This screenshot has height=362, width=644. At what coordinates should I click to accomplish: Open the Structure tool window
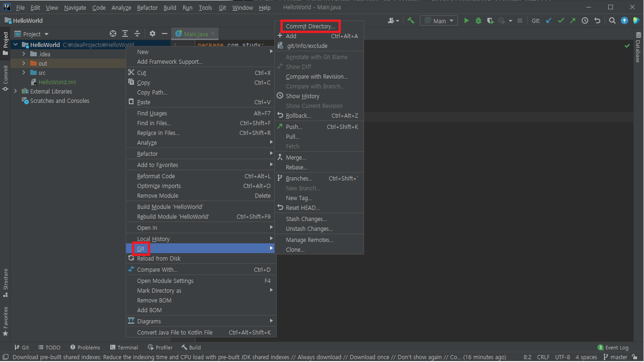(5, 282)
